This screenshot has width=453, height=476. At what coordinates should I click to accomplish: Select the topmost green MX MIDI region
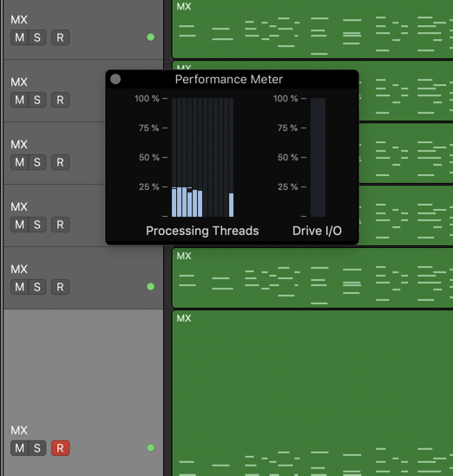312,29
